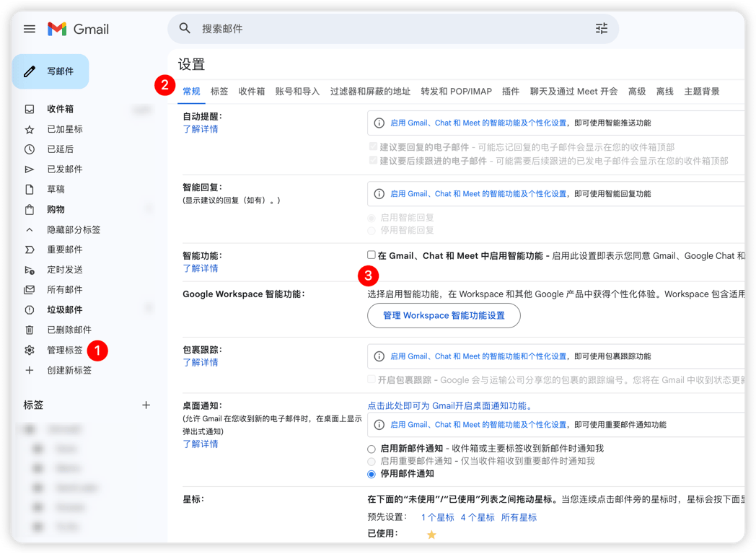Screen dimensions: 756x554
Task: Click the trash icon for 已删除邮件
Action: tap(30, 330)
